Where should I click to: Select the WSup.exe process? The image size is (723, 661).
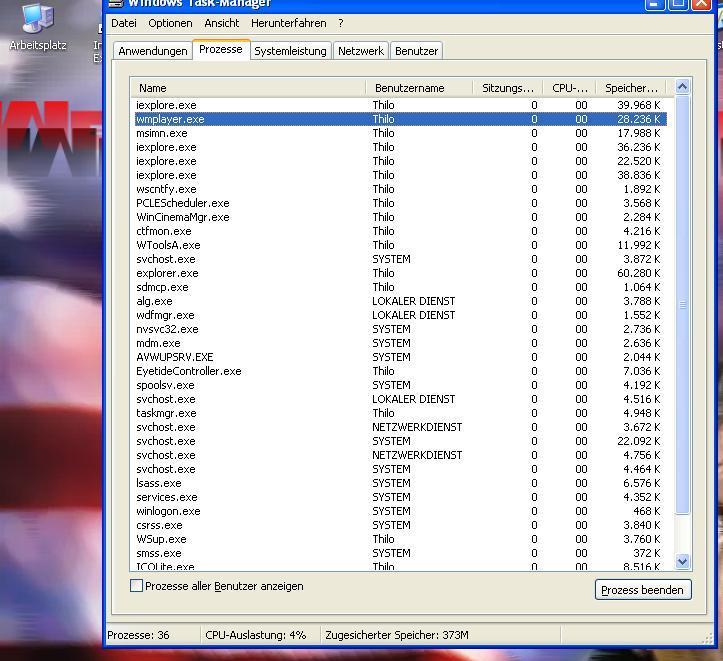(x=400, y=539)
